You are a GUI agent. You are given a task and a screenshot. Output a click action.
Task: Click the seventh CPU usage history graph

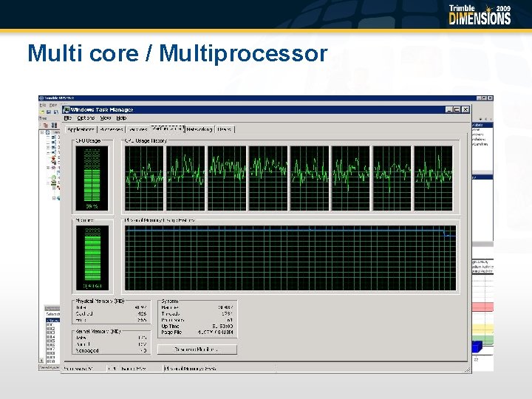392,179
